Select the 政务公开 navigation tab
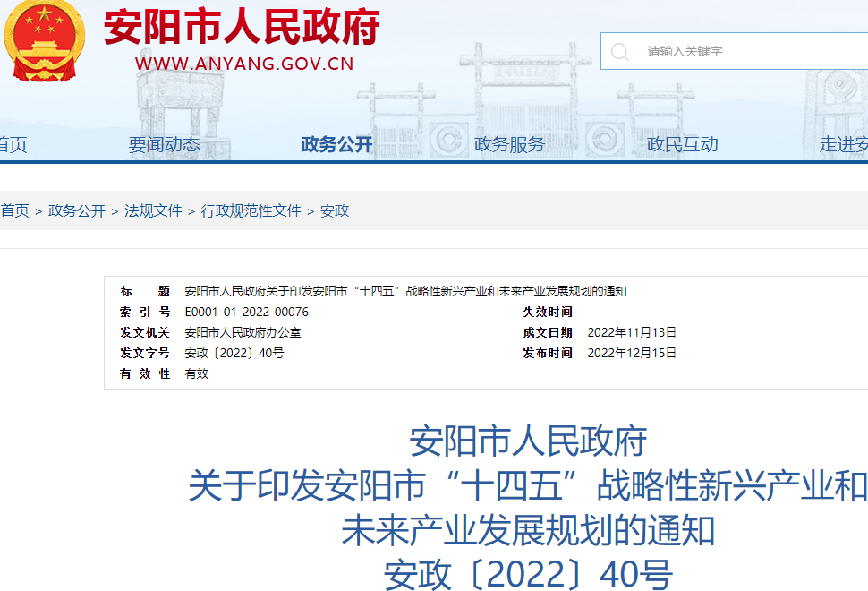Image resolution: width=868 pixels, height=591 pixels. [336, 144]
